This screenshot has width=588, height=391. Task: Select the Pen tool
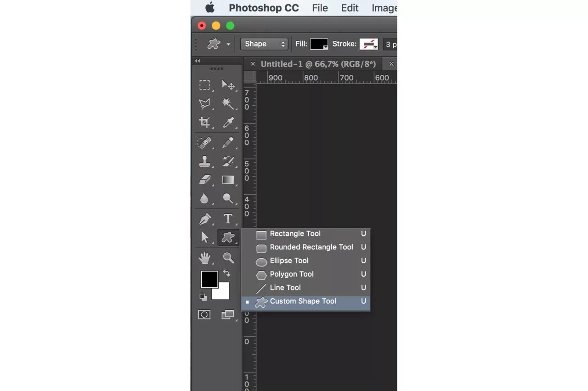point(204,219)
